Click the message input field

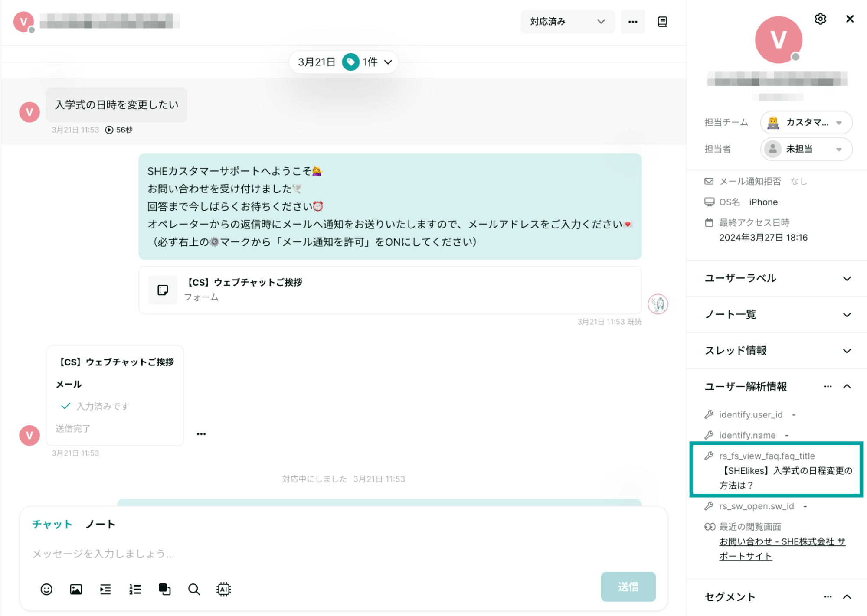point(304,554)
